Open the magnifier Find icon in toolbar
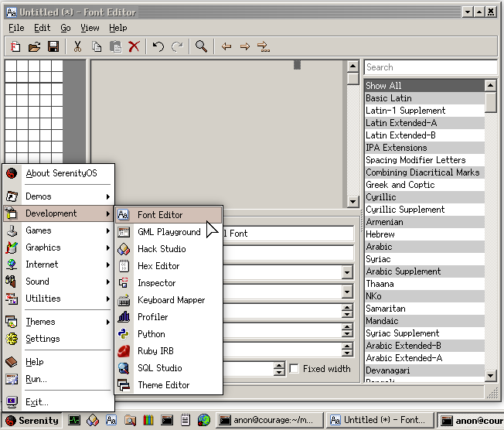The image size is (504, 430). point(201,46)
